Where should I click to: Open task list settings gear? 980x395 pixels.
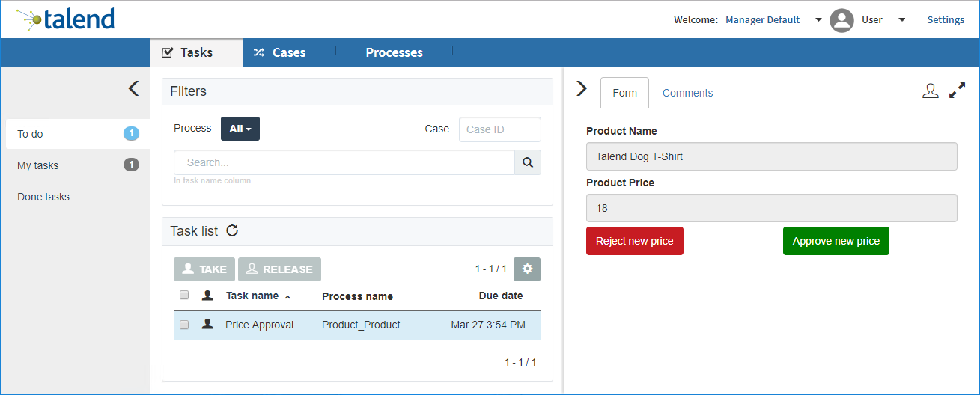pyautogui.click(x=527, y=269)
